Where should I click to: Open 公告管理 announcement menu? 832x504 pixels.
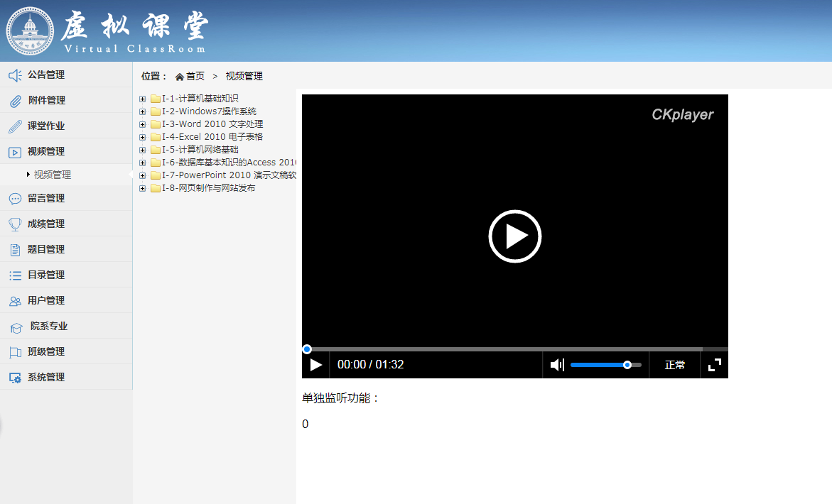[46, 75]
